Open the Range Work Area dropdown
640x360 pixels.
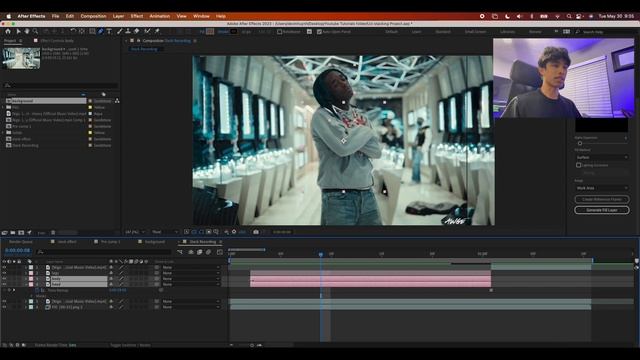point(601,188)
